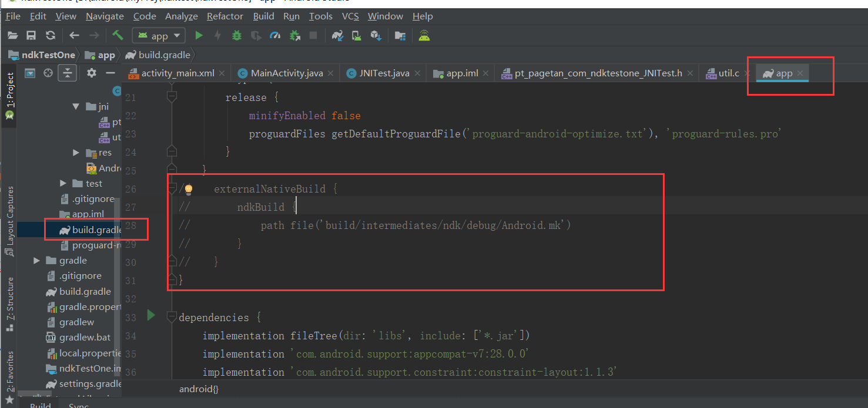Collapse release block using gutter fold marker
868x408 pixels.
pos(172,97)
